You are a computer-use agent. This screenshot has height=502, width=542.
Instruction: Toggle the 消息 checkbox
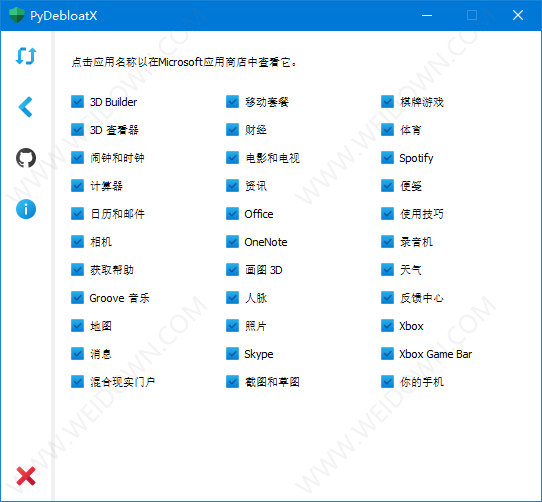pos(77,354)
